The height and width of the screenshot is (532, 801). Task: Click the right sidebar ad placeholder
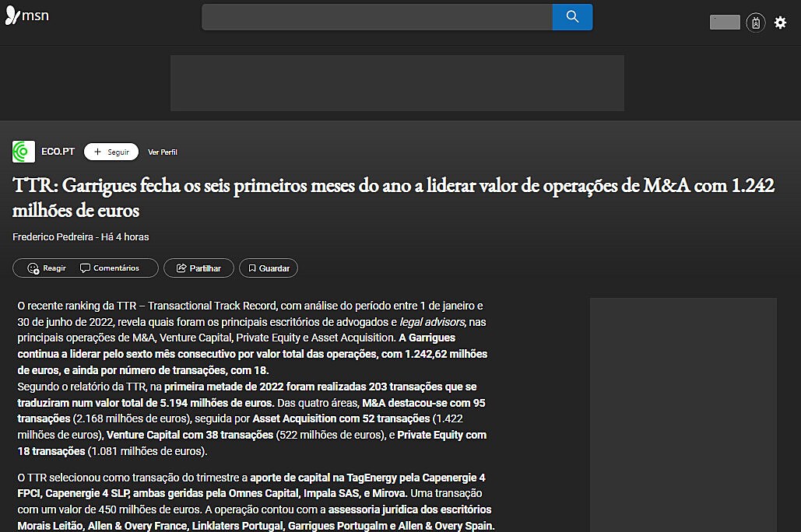coord(683,415)
